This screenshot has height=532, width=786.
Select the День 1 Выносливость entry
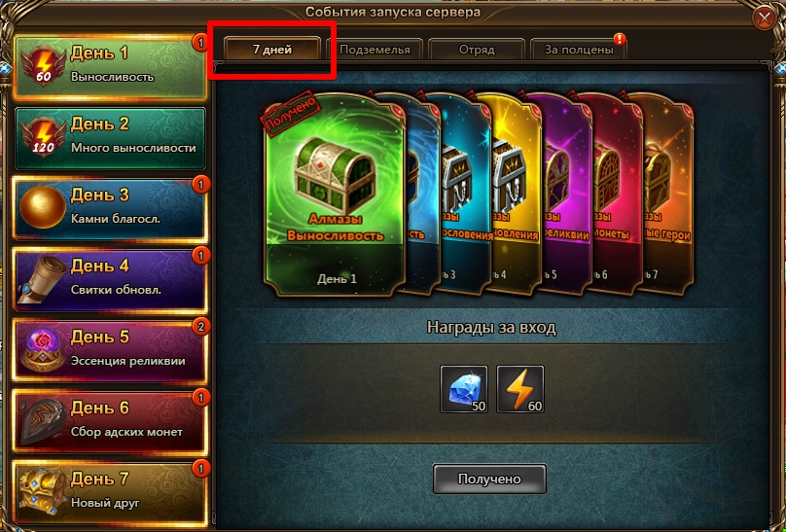110,67
